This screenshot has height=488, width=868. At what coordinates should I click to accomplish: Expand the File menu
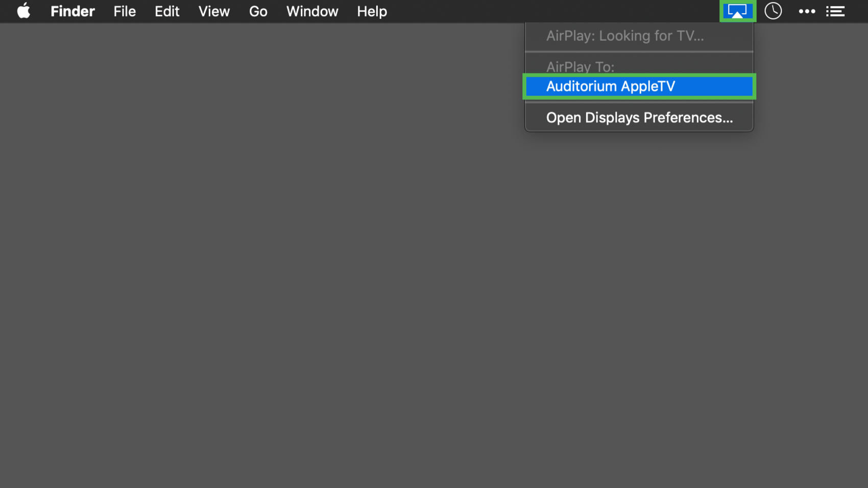coord(125,11)
